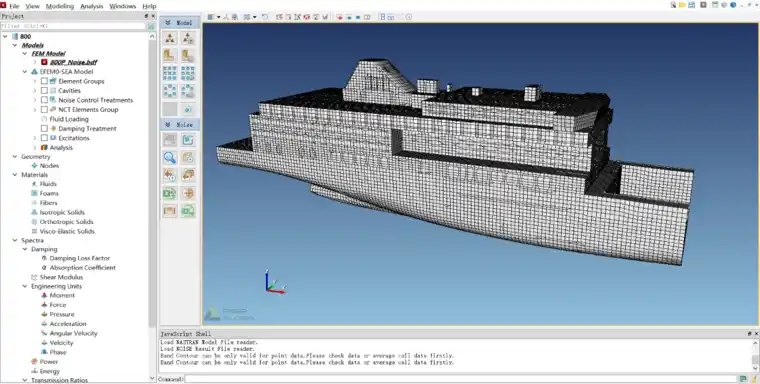Viewport: 760px width, 384px height.
Task: Click the Moment engineering unit icon
Action: 44,295
